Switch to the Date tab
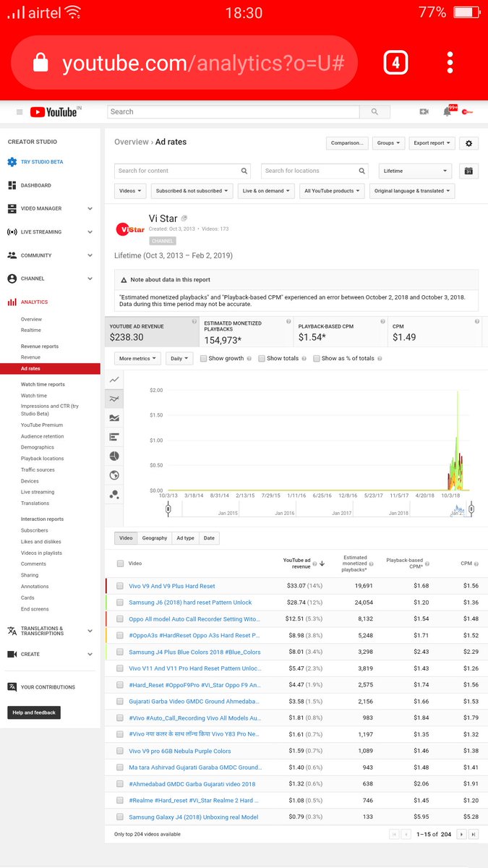Screen dimensions: 488x868 [209, 538]
